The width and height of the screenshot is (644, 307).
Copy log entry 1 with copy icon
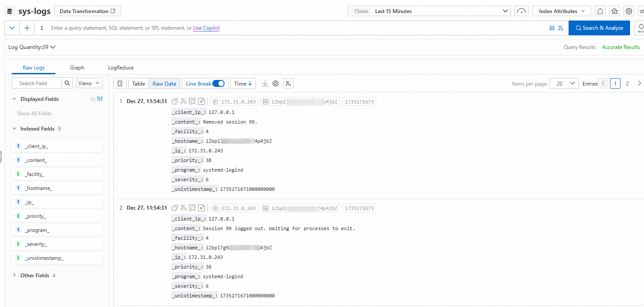pos(175,101)
